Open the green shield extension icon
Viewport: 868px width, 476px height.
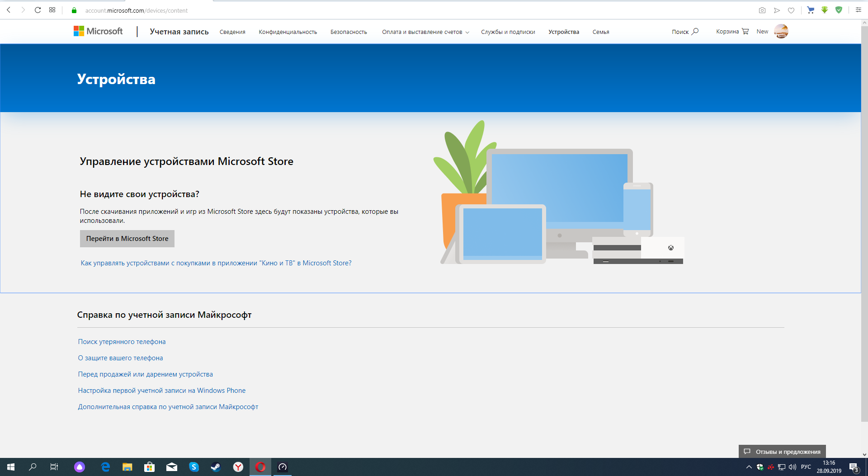[x=839, y=10]
